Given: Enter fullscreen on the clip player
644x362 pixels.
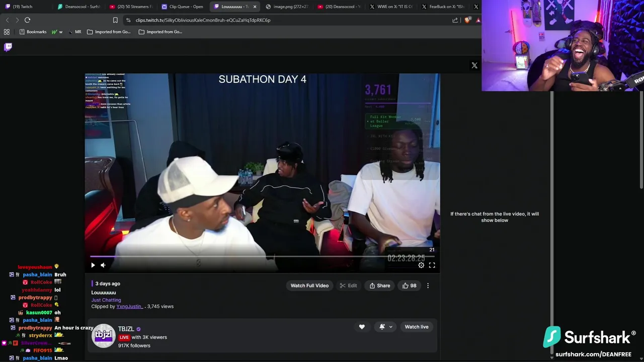Looking at the screenshot, I should (432, 265).
